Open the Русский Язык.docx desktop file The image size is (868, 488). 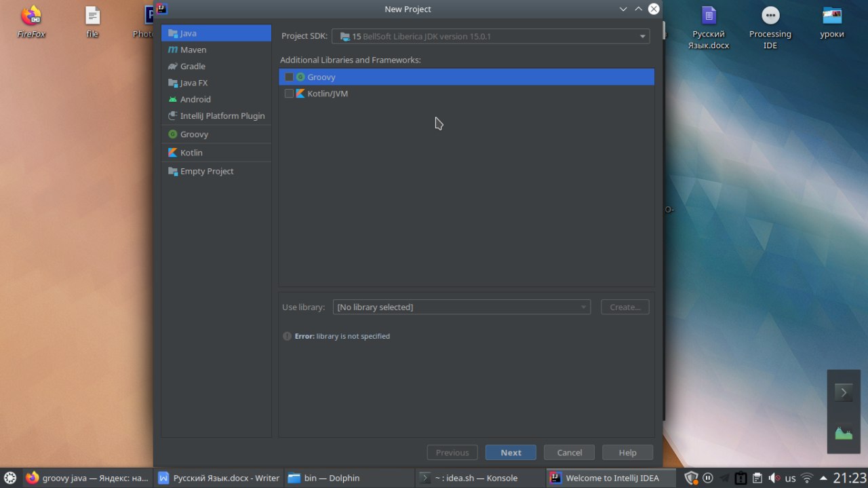point(709,27)
